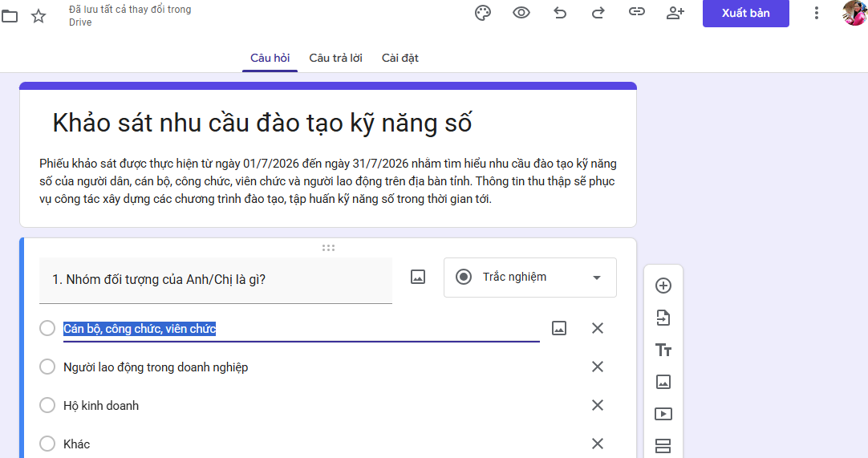
Task: Copy the form link with the link icon
Action: coord(637,11)
